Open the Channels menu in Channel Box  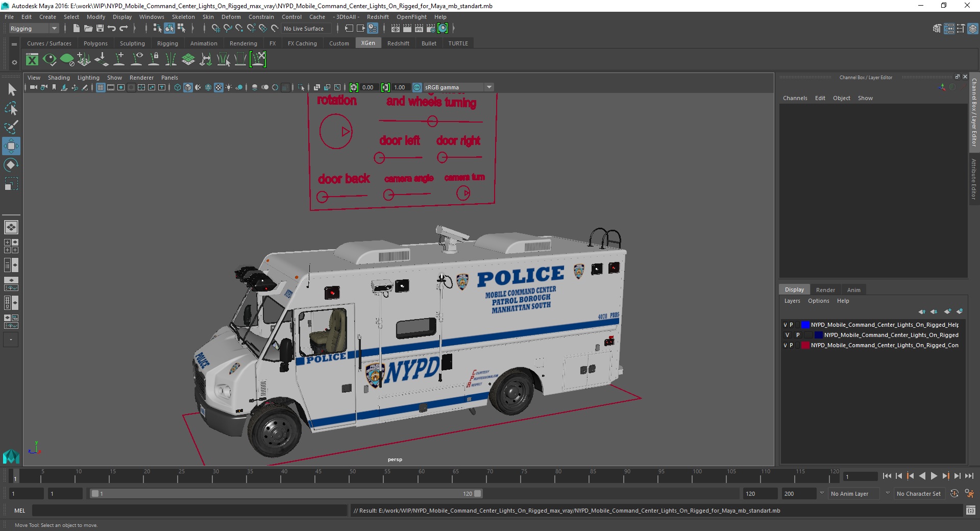coord(795,98)
